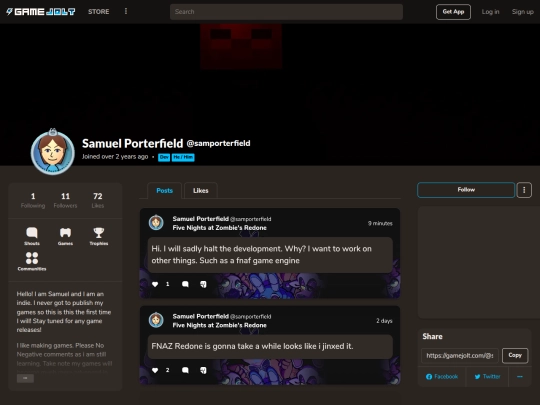
Task: Open sticker icon on halt development post
Action: (203, 284)
